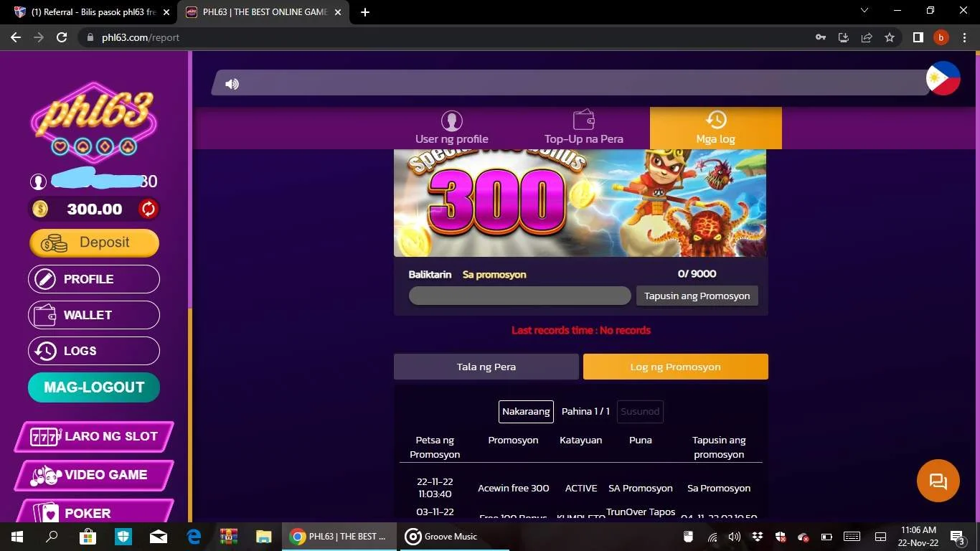Select the Philippines flag language icon
The image size is (980, 551).
[943, 78]
